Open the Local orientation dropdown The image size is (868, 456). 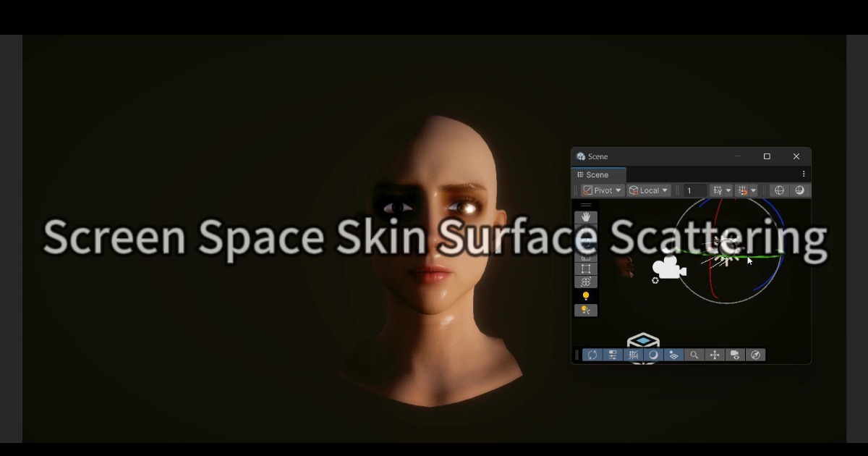pos(648,190)
